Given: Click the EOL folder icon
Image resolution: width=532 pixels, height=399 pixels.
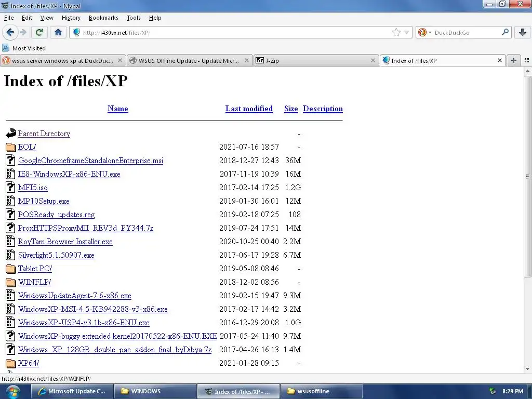Looking at the screenshot, I should click(x=10, y=147).
